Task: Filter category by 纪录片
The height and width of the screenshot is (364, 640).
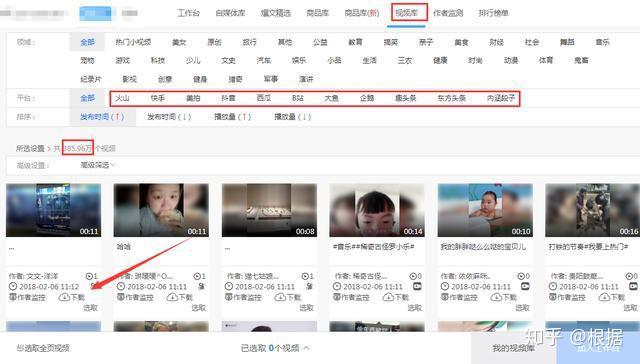Action: pos(91,79)
